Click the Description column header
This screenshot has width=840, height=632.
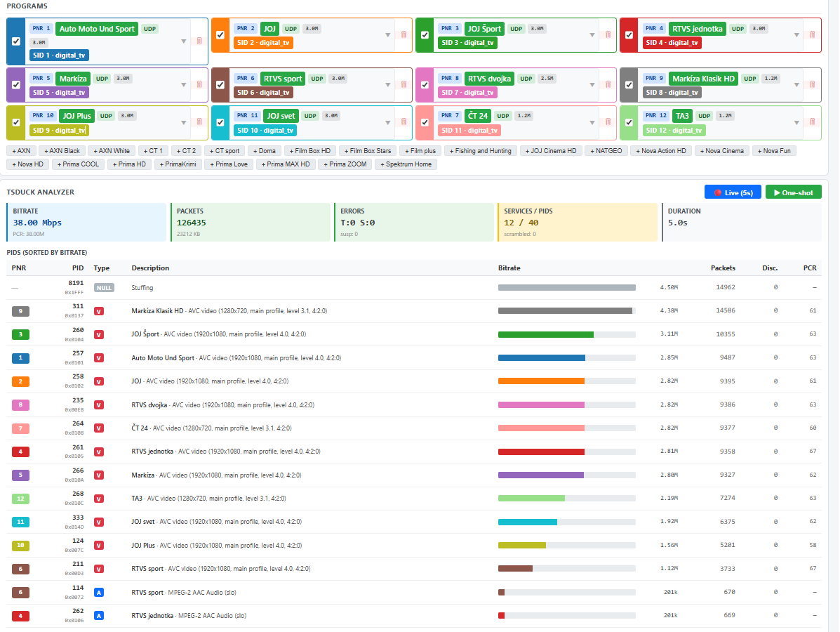[x=150, y=268]
